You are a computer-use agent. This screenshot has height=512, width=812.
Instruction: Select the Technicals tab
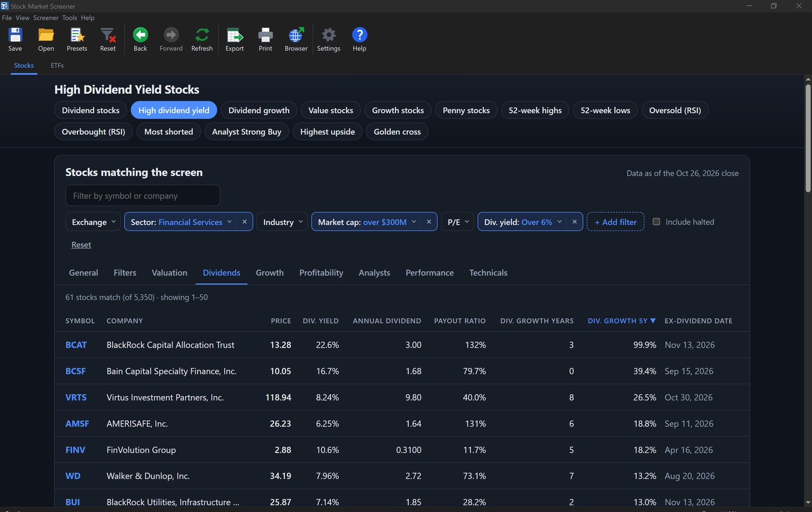click(x=488, y=273)
